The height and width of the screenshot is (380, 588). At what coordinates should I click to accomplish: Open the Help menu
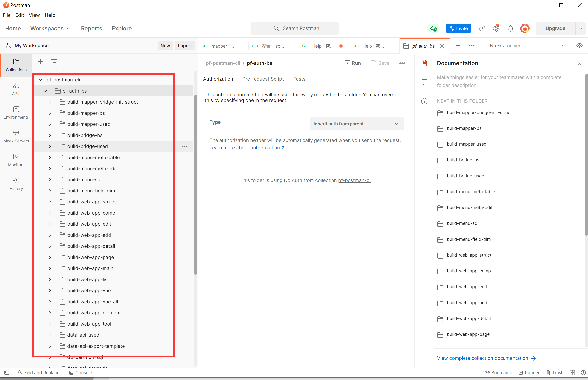(50, 15)
